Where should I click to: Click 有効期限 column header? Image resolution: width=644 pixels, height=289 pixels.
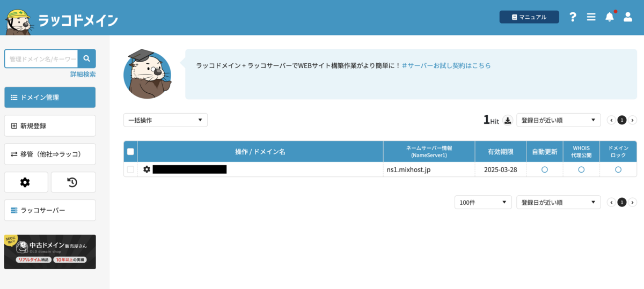click(x=500, y=152)
